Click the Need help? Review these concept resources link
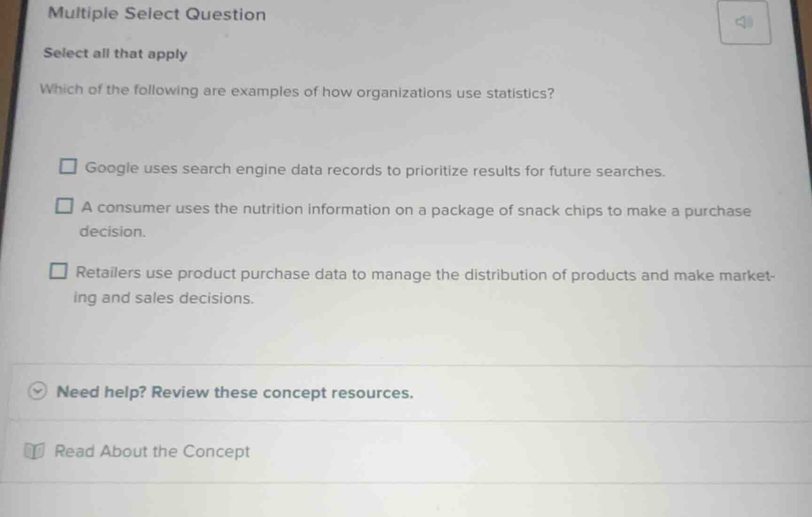 point(234,392)
